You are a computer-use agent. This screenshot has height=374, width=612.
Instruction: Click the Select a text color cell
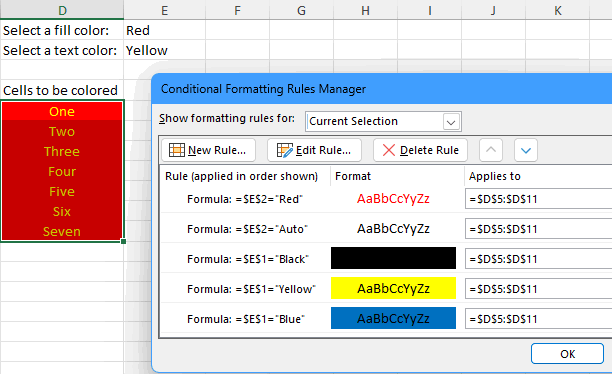tap(62, 50)
